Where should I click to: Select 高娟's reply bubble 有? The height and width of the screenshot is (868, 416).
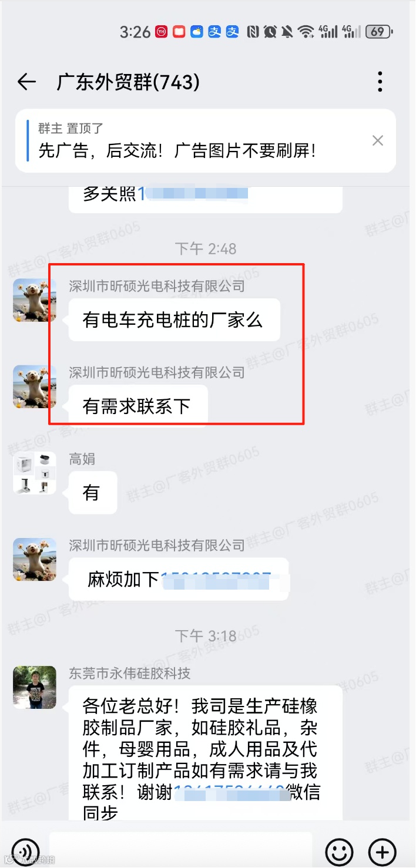pos(93,493)
